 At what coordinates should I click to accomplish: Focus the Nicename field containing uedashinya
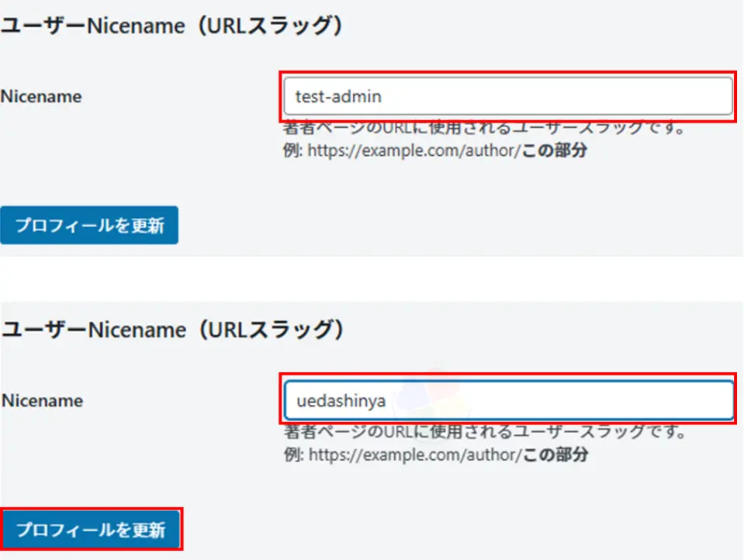pyautogui.click(x=509, y=400)
